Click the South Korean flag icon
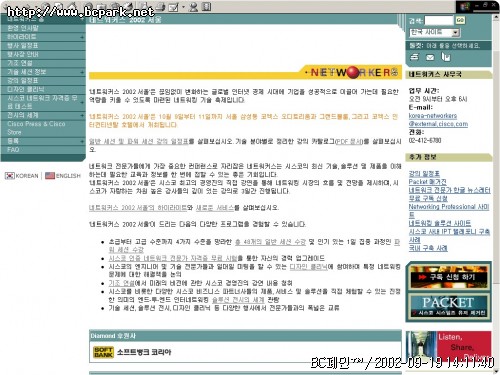This screenshot has height=375, width=500. click(10, 175)
